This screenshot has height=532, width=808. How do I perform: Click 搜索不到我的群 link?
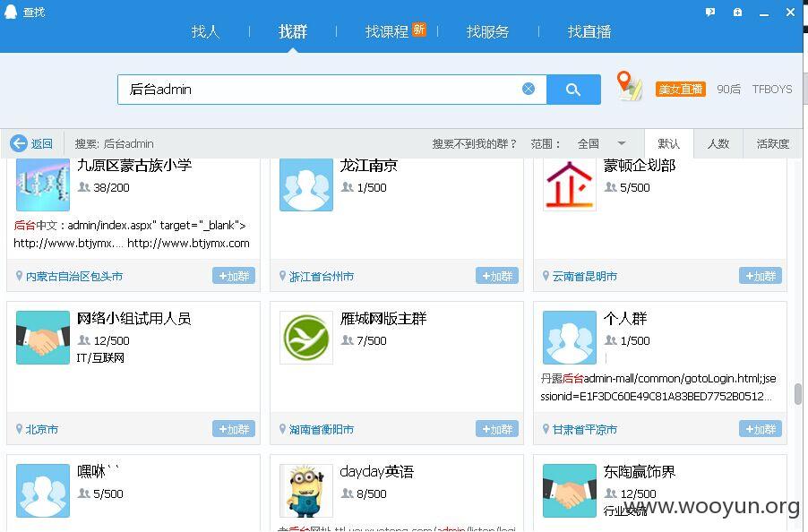click(474, 143)
